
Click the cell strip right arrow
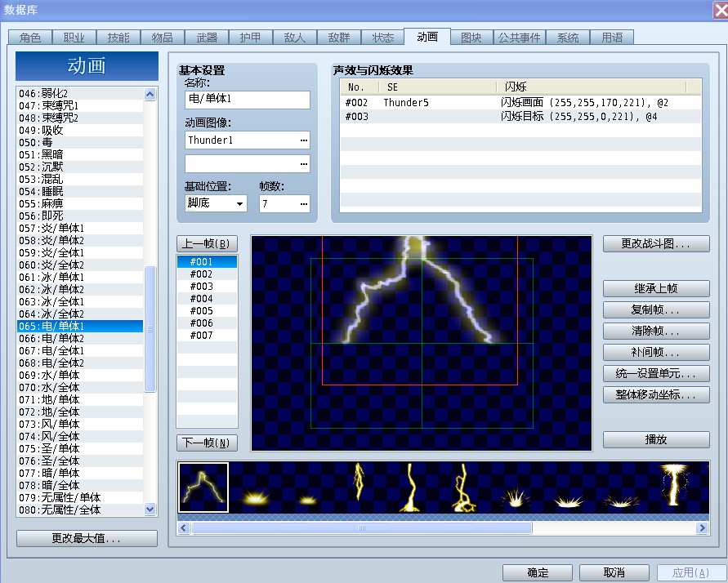[702, 527]
